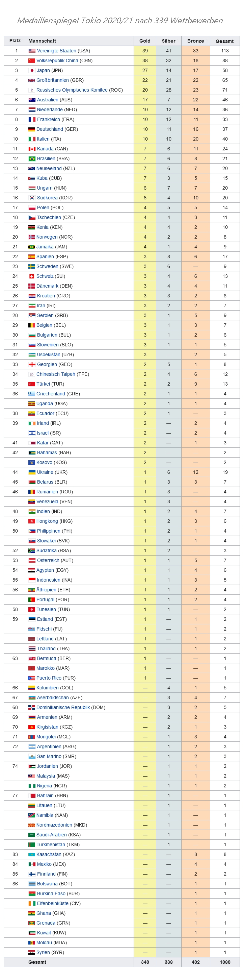Click the Jamaica flag icon
Viewport: 243px width, 980px height.
click(x=32, y=247)
